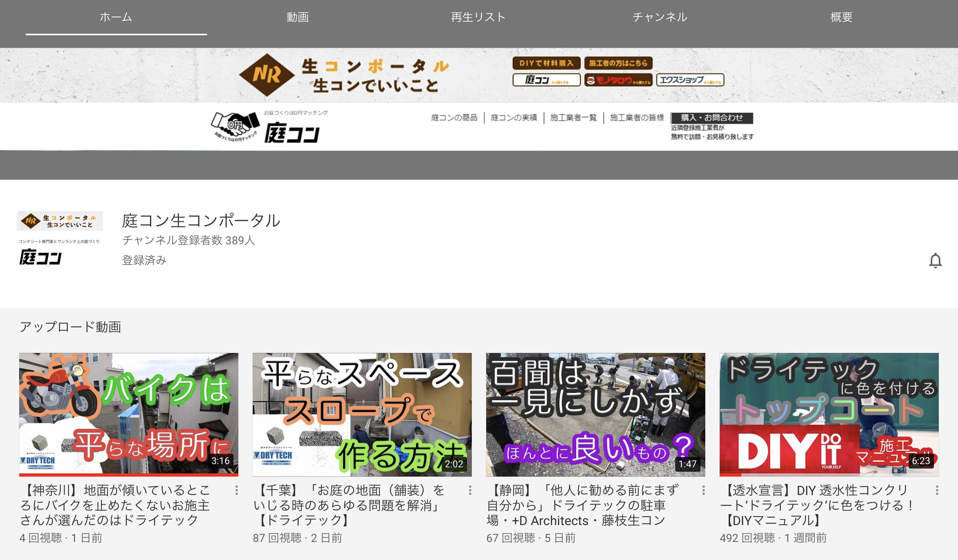Click the 【静岡】他人に勧める前に video title
This screenshot has height=560, width=958.
pyautogui.click(x=583, y=505)
